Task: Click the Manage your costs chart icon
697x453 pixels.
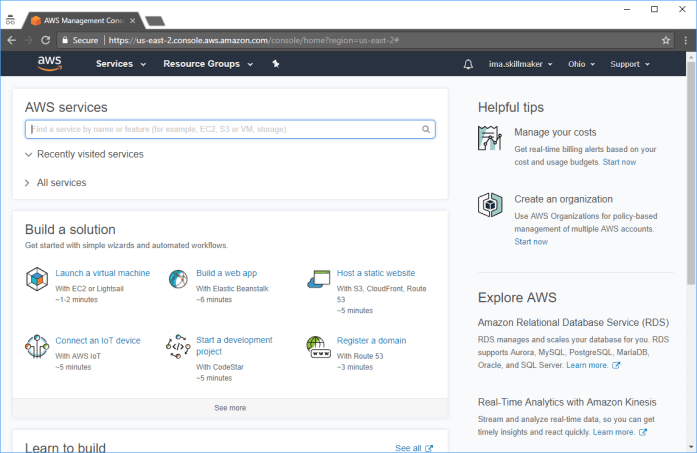Action: [490, 138]
